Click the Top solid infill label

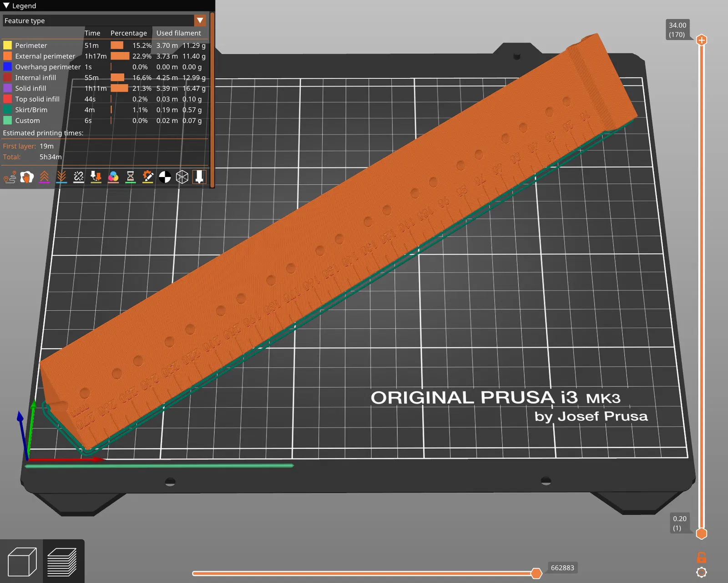point(37,99)
